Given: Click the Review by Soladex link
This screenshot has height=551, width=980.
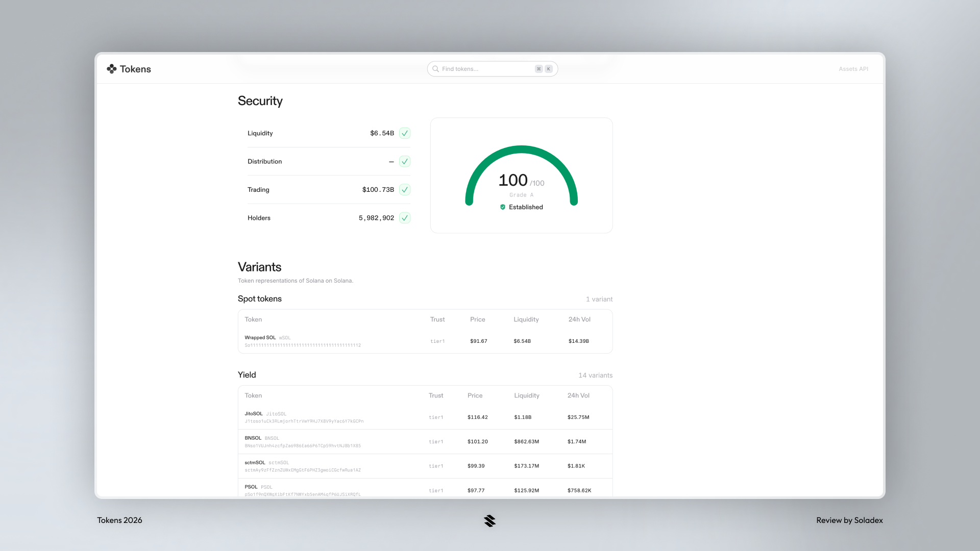Looking at the screenshot, I should (x=849, y=520).
